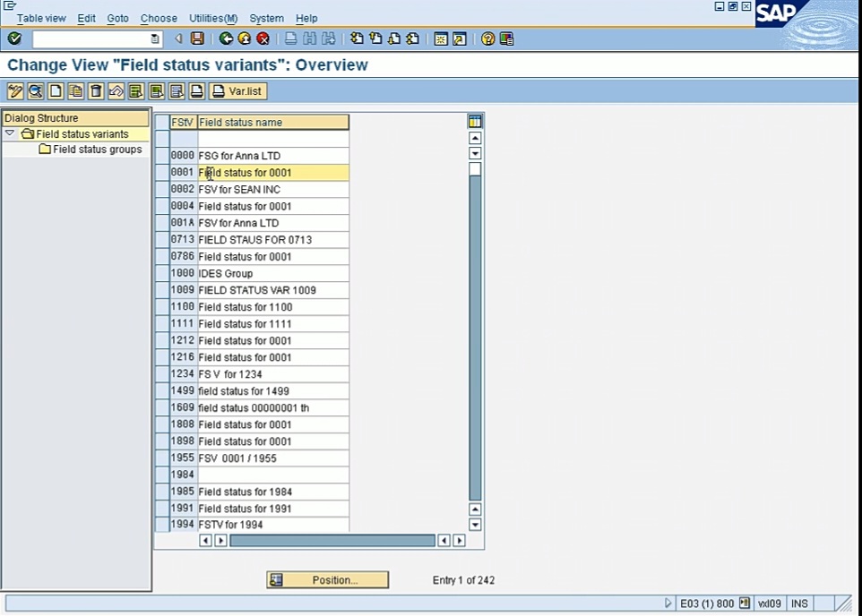Select row marker for 0713 FIELD STAUS FOR 0713
The height and width of the screenshot is (616, 862).
coord(162,240)
